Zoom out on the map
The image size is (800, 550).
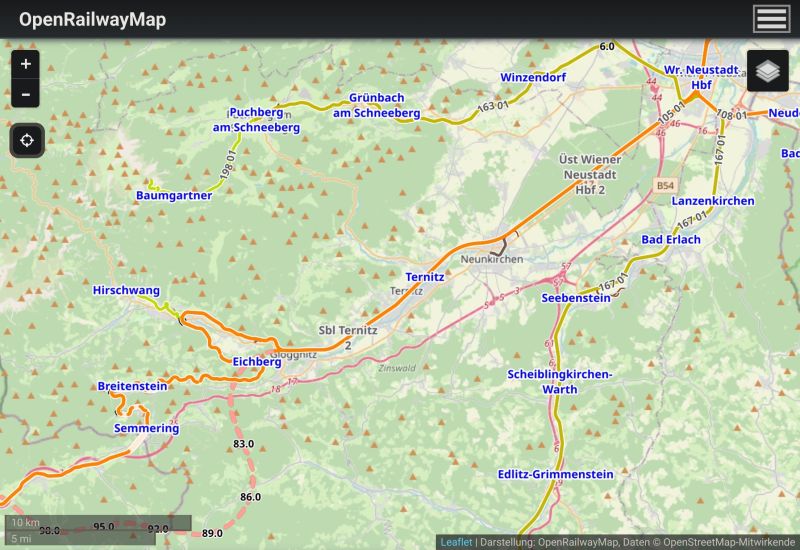click(26, 96)
